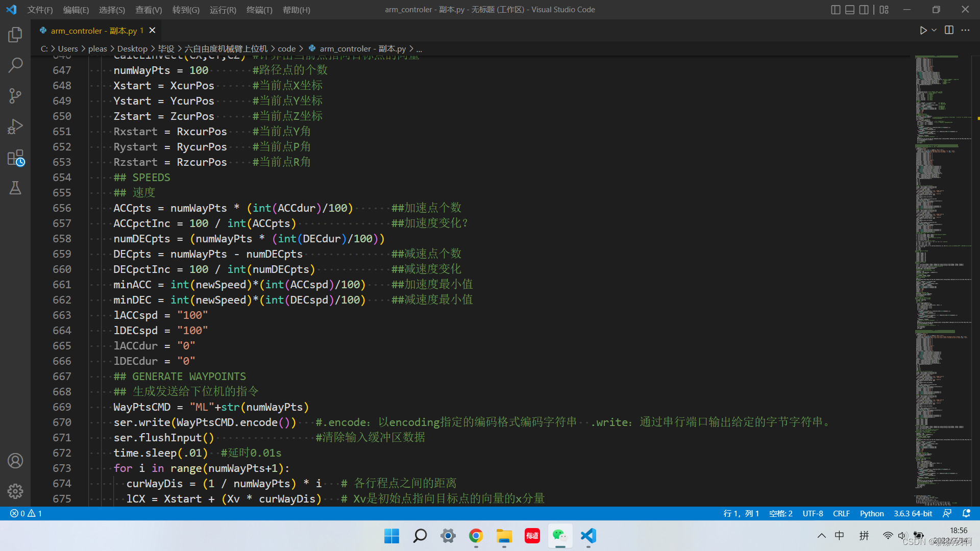Image resolution: width=980 pixels, height=551 pixels.
Task: Open the 运行(R) menu
Action: click(x=223, y=10)
